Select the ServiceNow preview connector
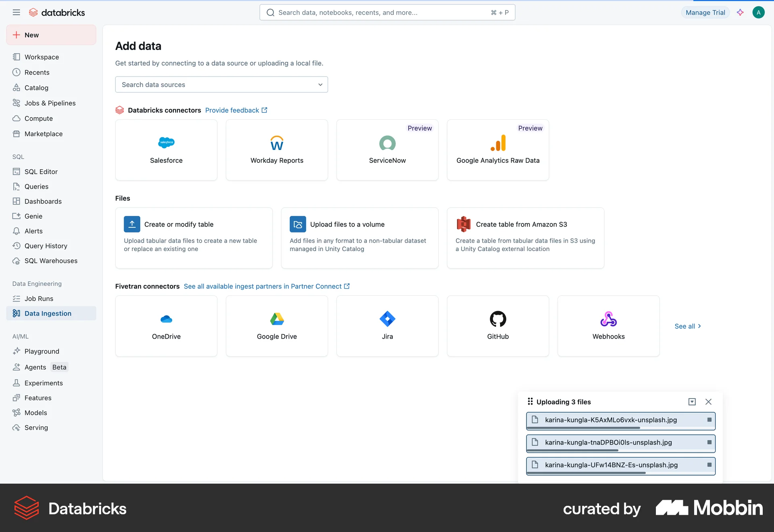 click(387, 150)
